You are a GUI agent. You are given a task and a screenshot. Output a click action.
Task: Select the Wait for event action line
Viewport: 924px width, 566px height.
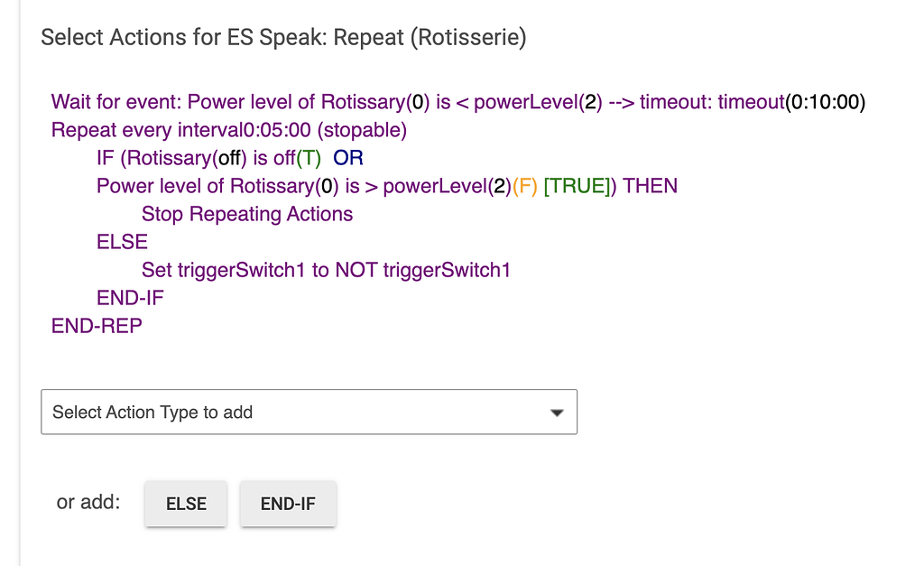tap(457, 102)
